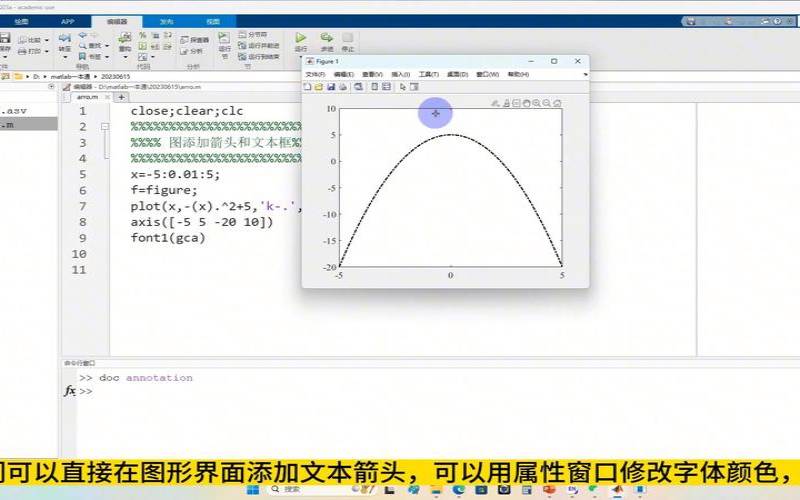Click the Pan hand icon on axes toolbar
Viewport: 800px width, 500px height.
tap(526, 103)
